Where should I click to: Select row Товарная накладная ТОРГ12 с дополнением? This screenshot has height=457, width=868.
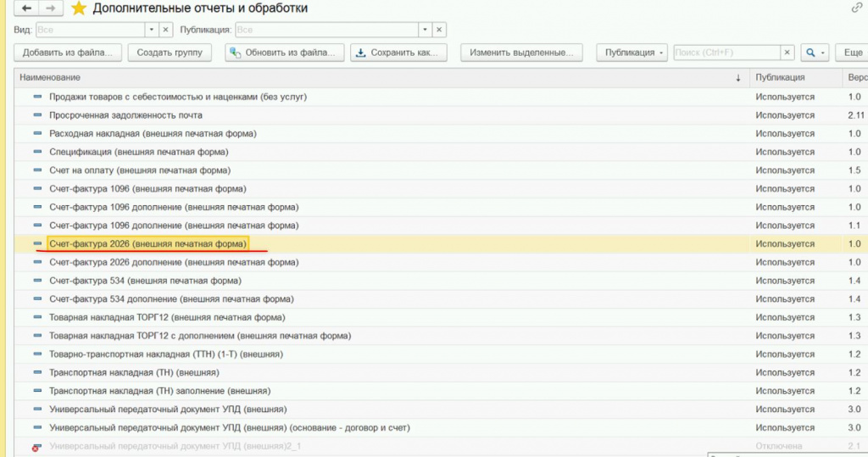[441, 336]
